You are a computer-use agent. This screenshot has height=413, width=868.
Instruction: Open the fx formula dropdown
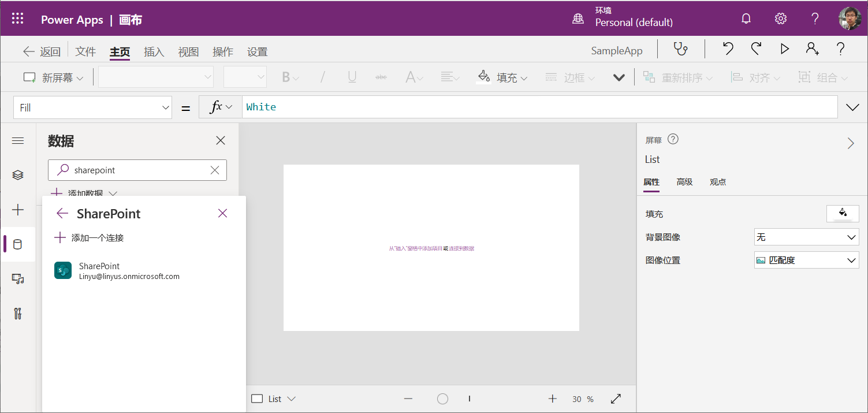pyautogui.click(x=220, y=107)
